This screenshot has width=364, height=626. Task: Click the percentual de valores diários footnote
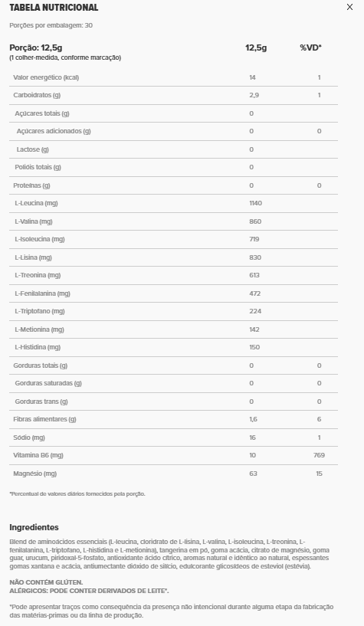(x=77, y=494)
